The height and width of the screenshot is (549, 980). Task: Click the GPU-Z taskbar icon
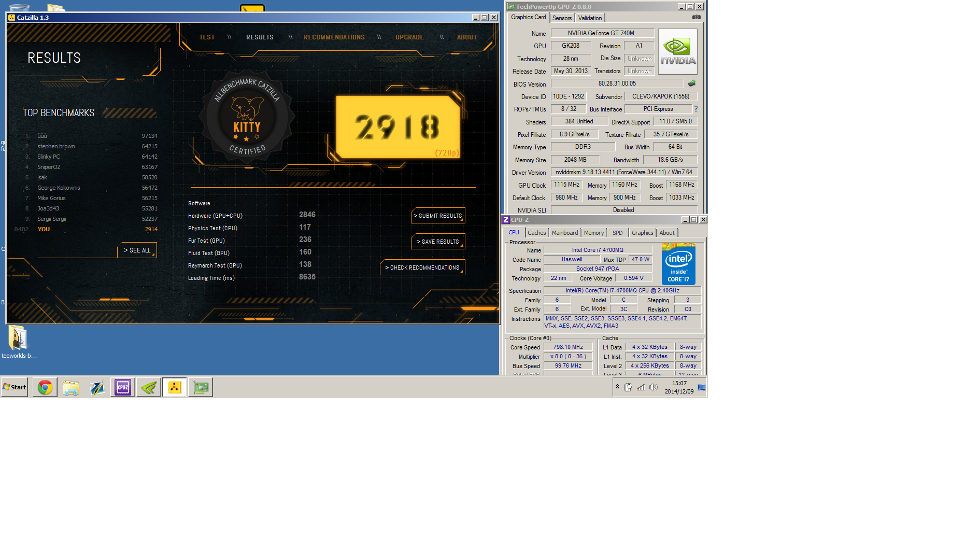(201, 387)
